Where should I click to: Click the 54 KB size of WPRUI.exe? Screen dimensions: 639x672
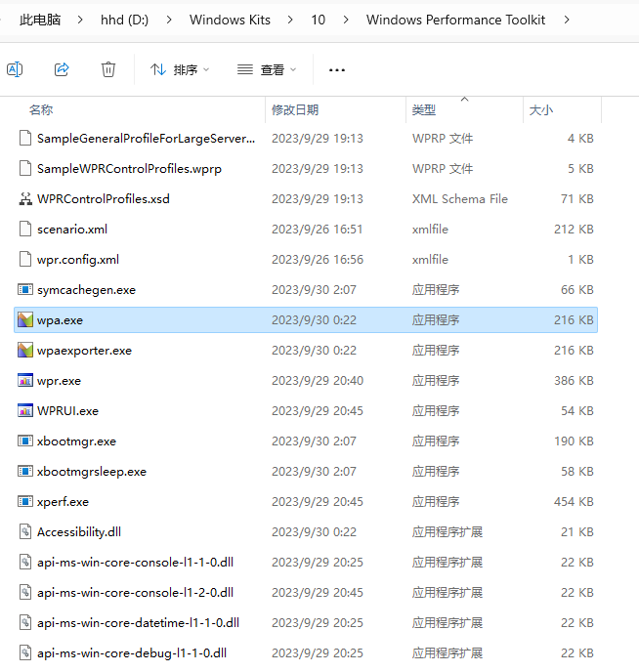tap(576, 410)
